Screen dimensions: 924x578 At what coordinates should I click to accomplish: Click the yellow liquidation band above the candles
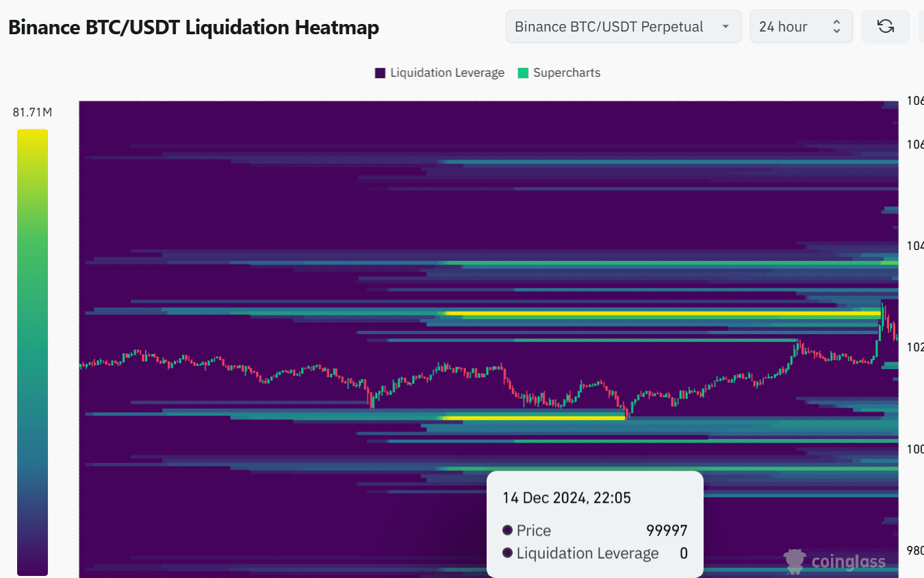[x=663, y=314]
